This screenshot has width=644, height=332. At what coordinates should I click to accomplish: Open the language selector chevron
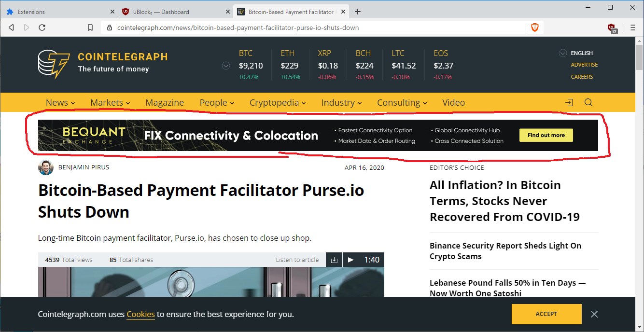point(562,53)
